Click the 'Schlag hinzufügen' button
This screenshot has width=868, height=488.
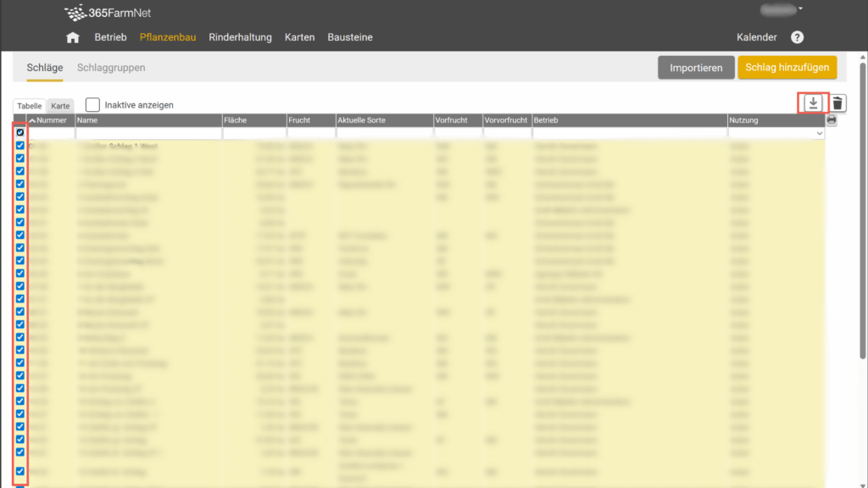click(x=787, y=68)
